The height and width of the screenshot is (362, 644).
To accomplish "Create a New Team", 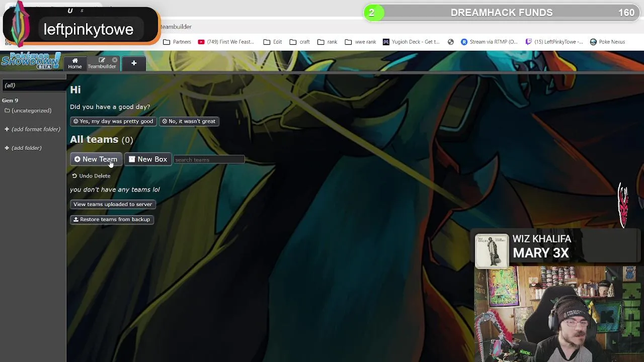I will [x=96, y=159].
